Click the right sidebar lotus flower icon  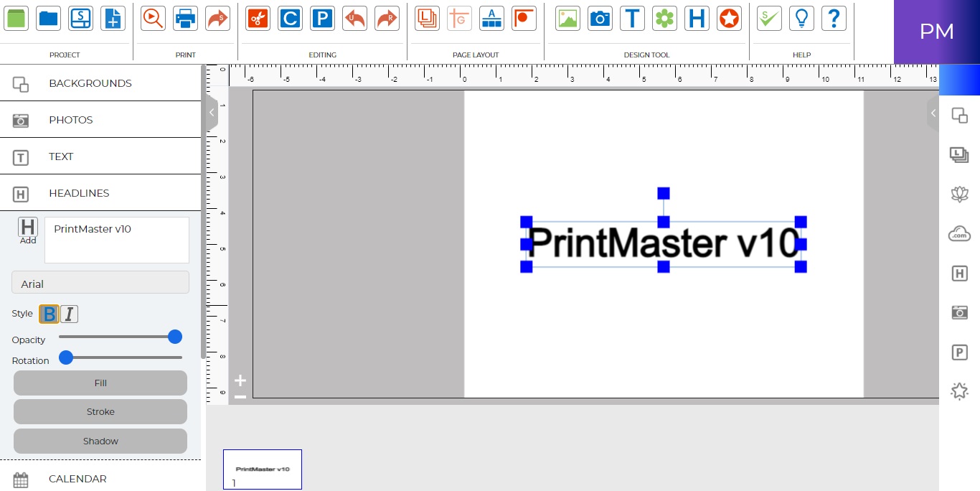959,194
